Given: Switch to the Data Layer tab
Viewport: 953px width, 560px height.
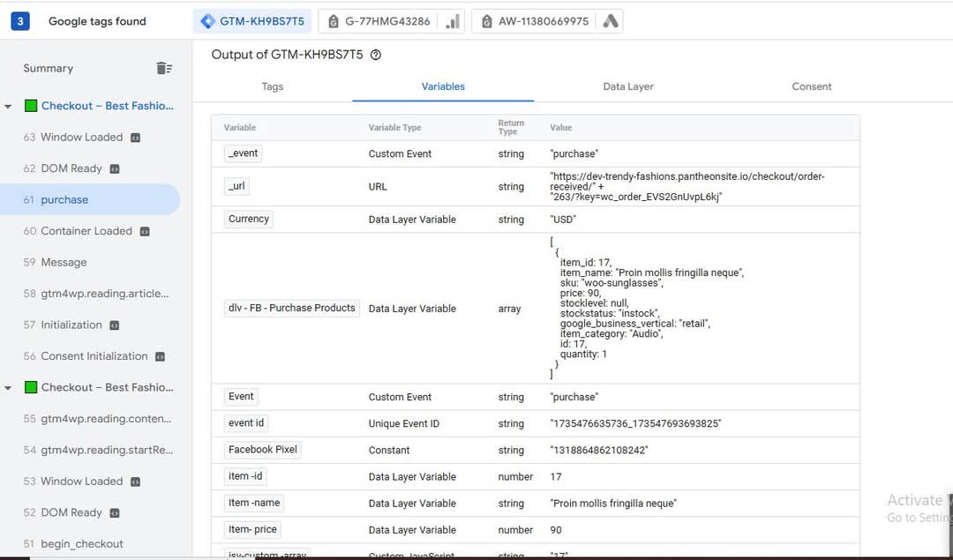Looking at the screenshot, I should click(628, 86).
